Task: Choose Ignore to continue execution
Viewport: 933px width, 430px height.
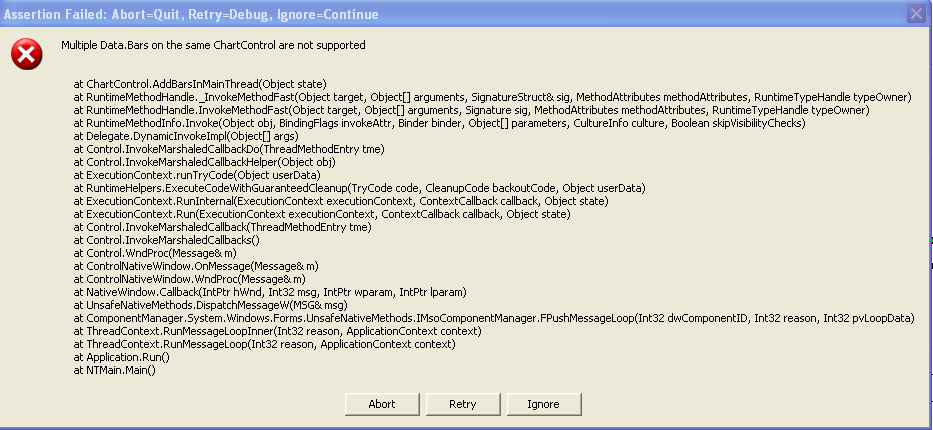Action: (x=542, y=404)
